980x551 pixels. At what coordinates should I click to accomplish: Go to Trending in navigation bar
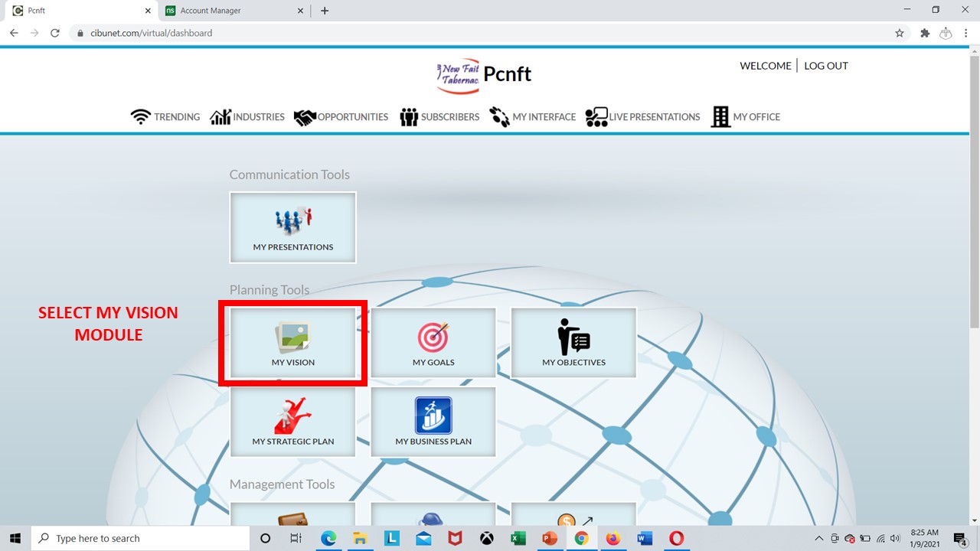coord(165,117)
